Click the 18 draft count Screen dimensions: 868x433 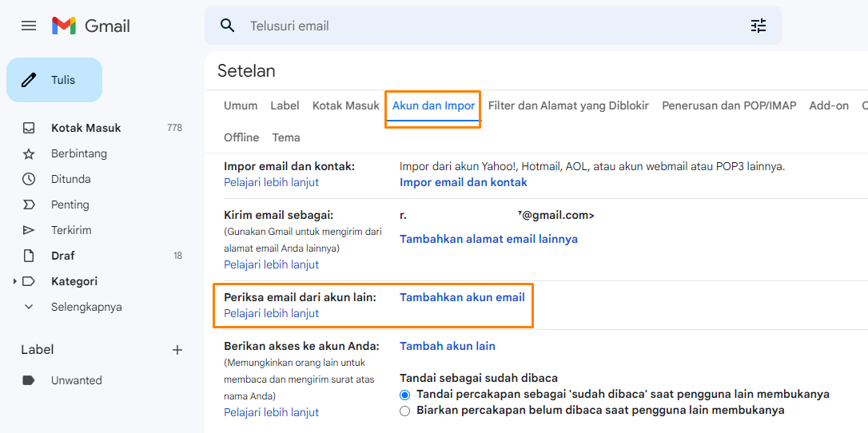(177, 256)
